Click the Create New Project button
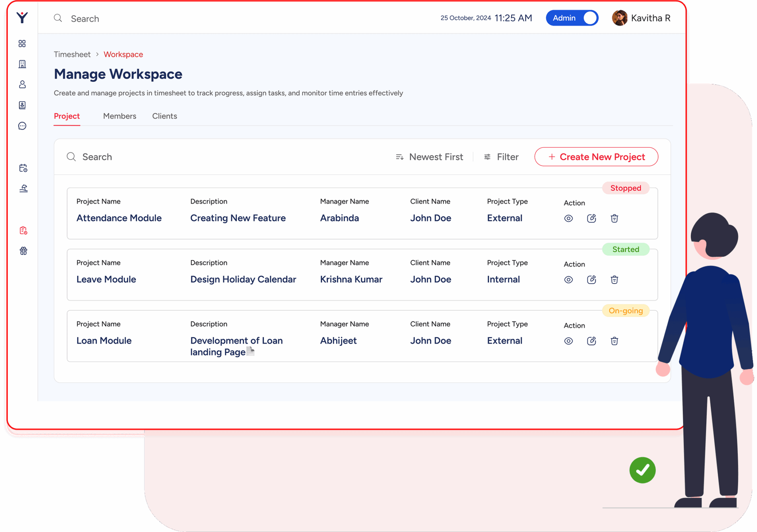 [x=596, y=157]
